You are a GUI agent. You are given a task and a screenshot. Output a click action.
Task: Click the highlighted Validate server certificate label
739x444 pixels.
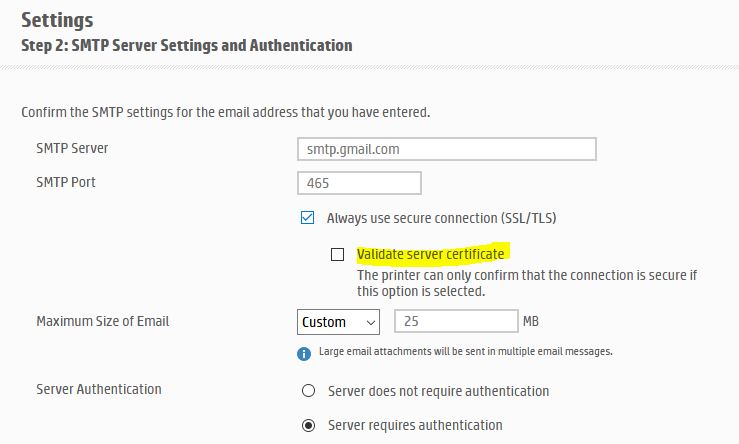pyautogui.click(x=430, y=254)
